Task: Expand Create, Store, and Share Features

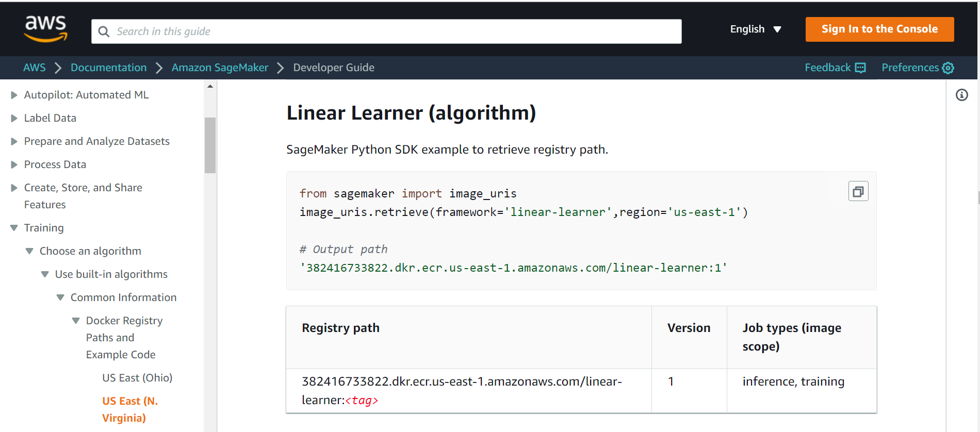Action: [14, 188]
